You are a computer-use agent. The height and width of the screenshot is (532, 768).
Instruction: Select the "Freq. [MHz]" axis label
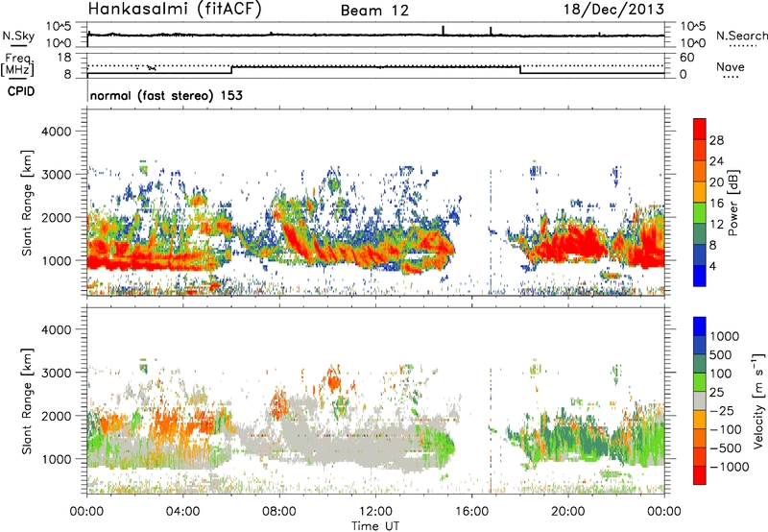coord(17,65)
